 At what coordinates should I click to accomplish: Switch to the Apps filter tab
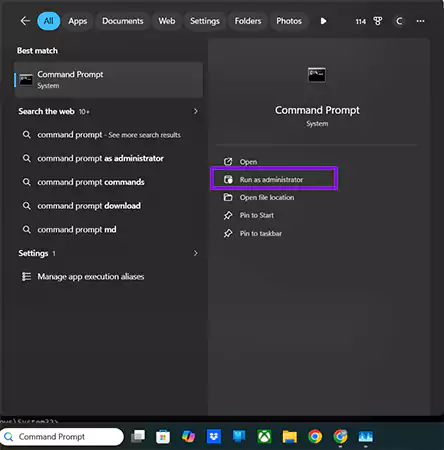click(x=78, y=21)
